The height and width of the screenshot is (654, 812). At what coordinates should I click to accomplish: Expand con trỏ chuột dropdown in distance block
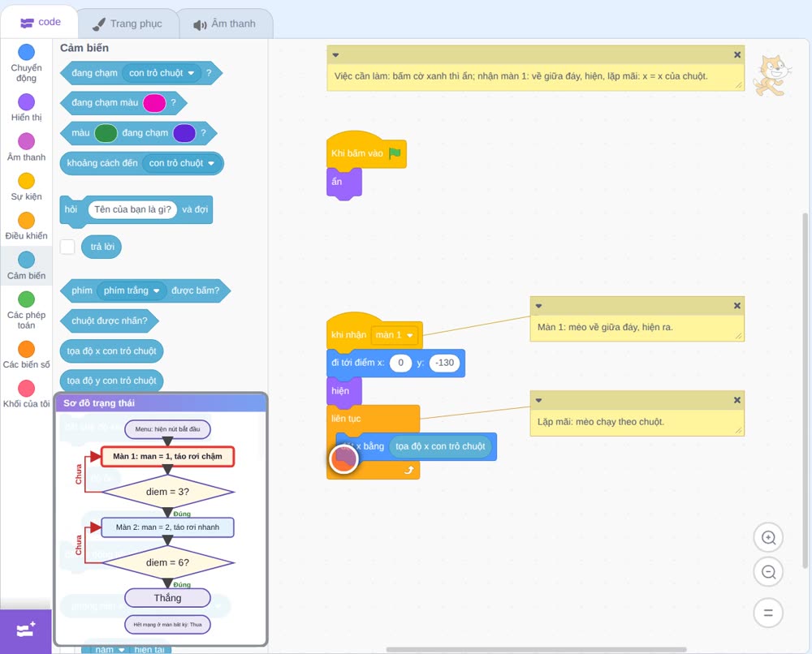point(182,164)
